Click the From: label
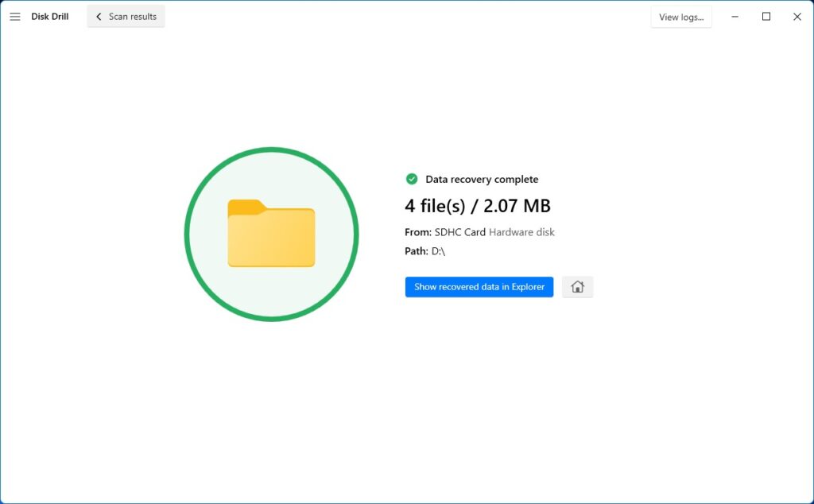This screenshot has height=504, width=814. [x=416, y=232]
